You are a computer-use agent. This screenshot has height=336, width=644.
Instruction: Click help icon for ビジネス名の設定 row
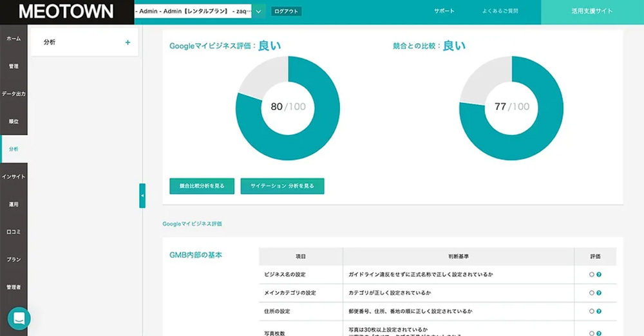[x=599, y=275]
